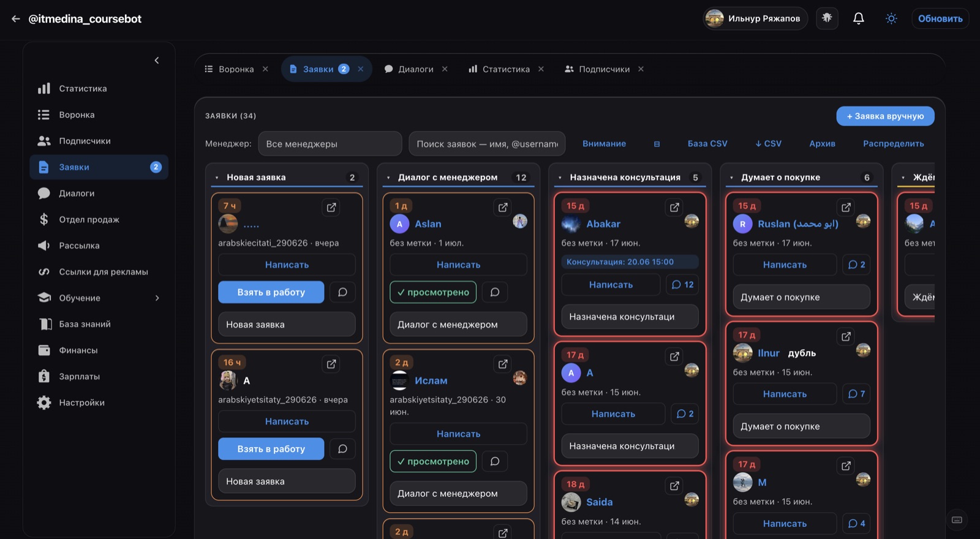This screenshot has width=980, height=539.
Task: Open the bug report icon in header
Action: (x=827, y=18)
